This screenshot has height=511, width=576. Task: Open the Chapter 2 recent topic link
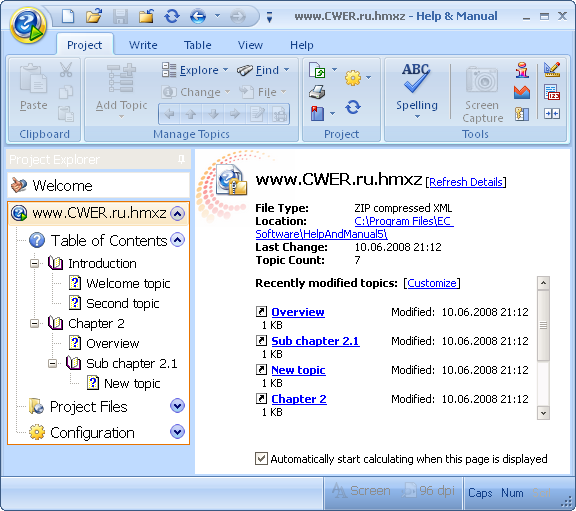coord(299,399)
